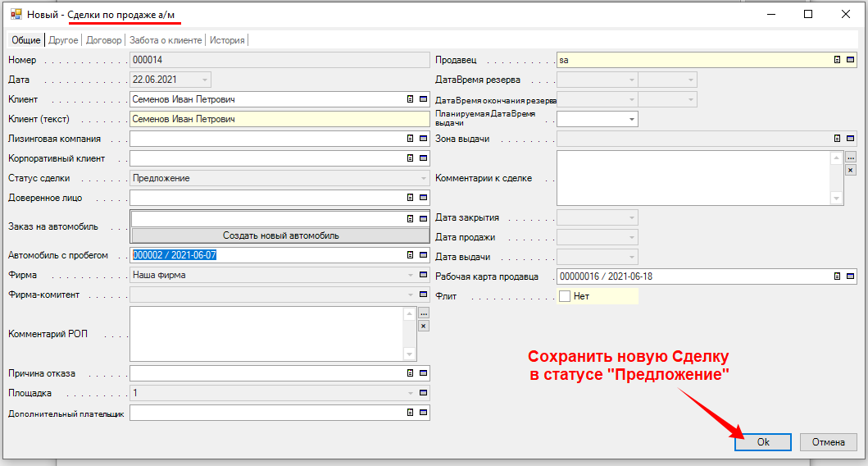Click the ellipsis button beside Комментарий РОП

[424, 313]
